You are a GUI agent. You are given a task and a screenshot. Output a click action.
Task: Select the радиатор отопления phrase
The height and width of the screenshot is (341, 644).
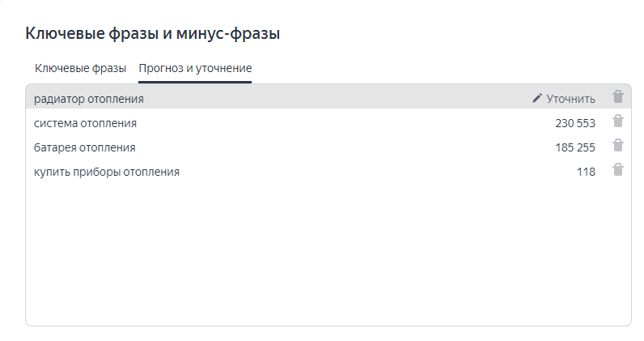pos(89,99)
